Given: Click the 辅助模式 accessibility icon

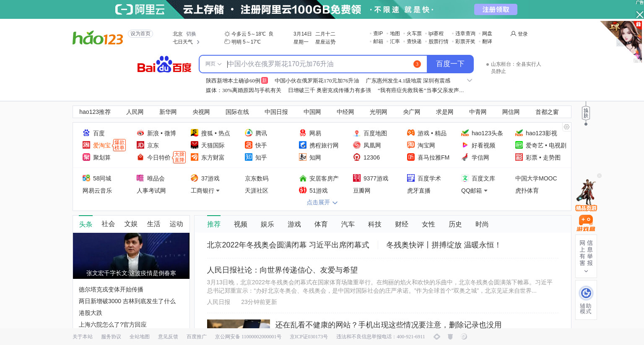Looking at the screenshot, I should (586, 293).
